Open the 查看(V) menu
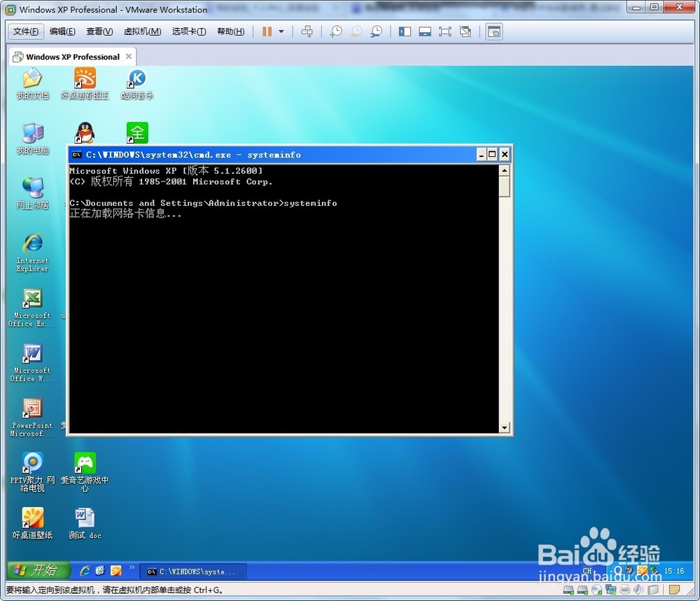 pyautogui.click(x=99, y=32)
